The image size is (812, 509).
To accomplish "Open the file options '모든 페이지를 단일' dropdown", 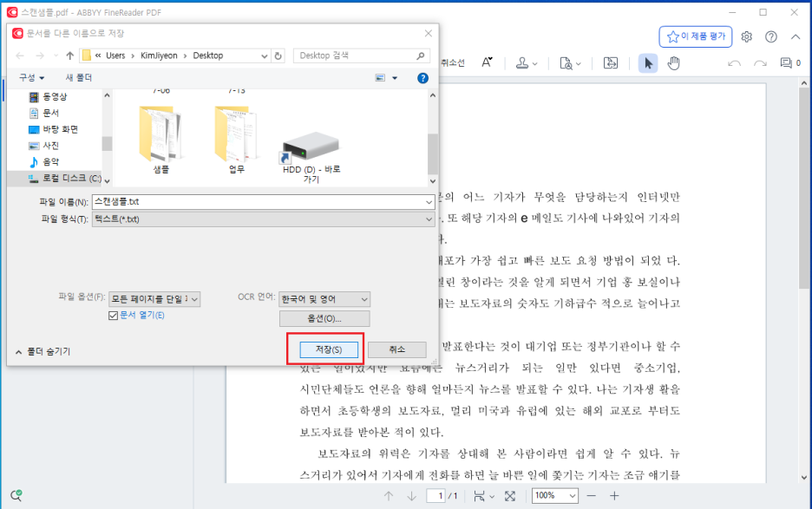I will (154, 299).
